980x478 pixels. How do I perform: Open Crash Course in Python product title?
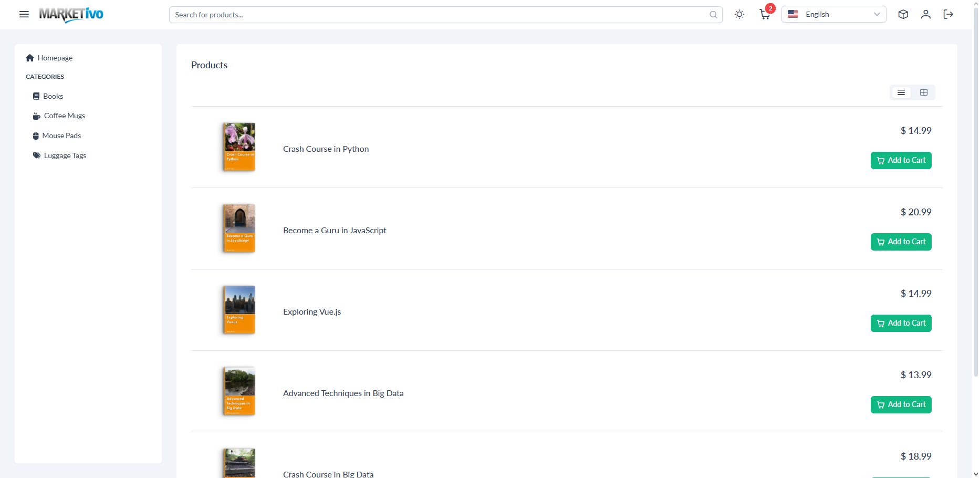click(326, 149)
